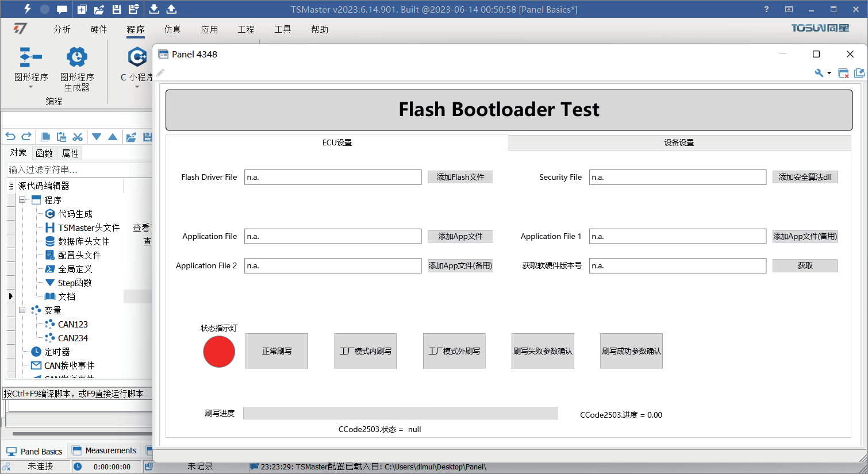Select CAN123 variable in the tree
The image size is (868, 474).
coord(73,325)
